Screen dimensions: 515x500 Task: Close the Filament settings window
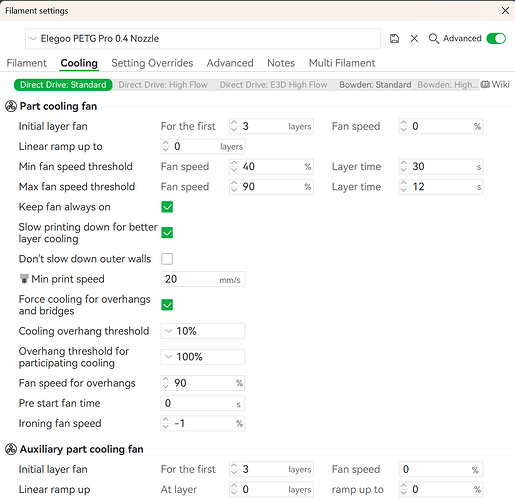(x=505, y=11)
